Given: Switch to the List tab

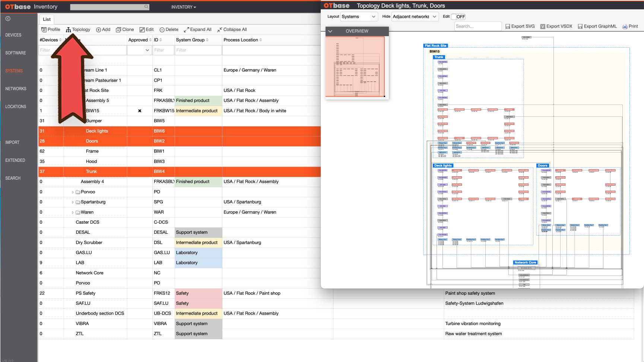Looking at the screenshot, I should [x=47, y=19].
